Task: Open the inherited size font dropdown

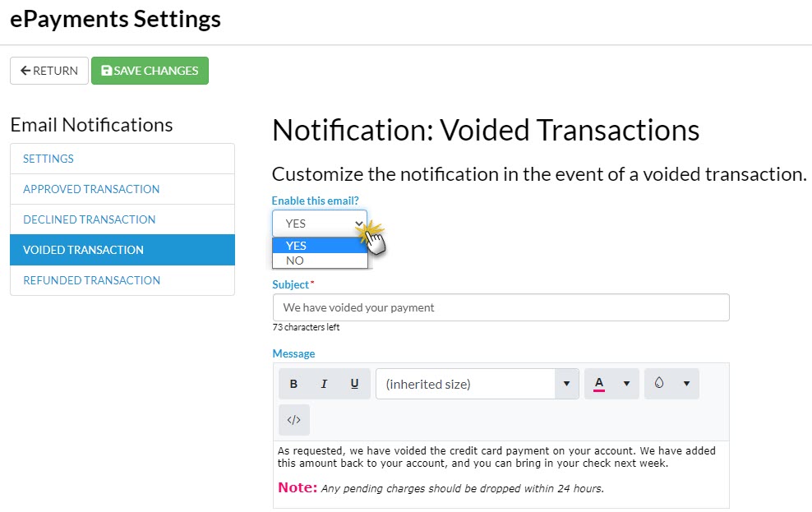Action: coord(477,384)
